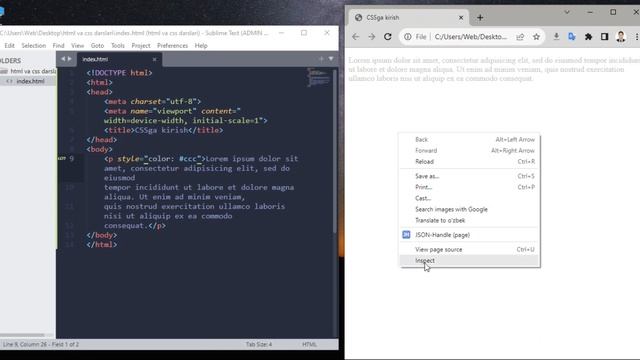Switch to the CSSga kirish browser tab
This screenshot has height=360, width=640.
click(408, 18)
